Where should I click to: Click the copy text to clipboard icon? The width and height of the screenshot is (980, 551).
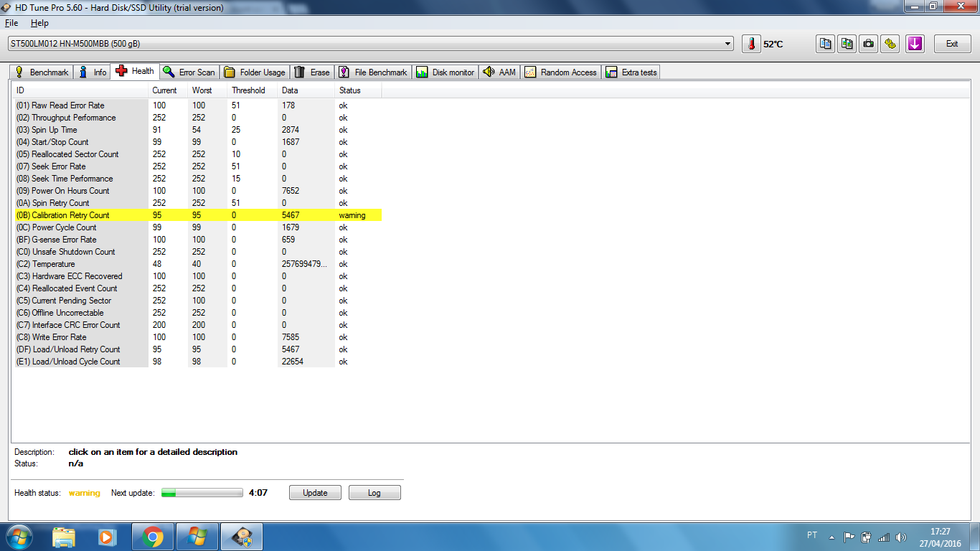[826, 44]
